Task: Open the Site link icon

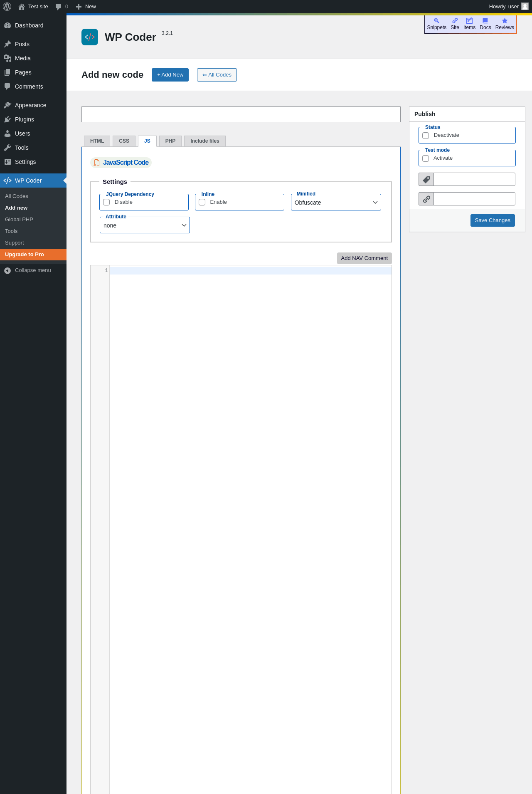Action: click(455, 20)
